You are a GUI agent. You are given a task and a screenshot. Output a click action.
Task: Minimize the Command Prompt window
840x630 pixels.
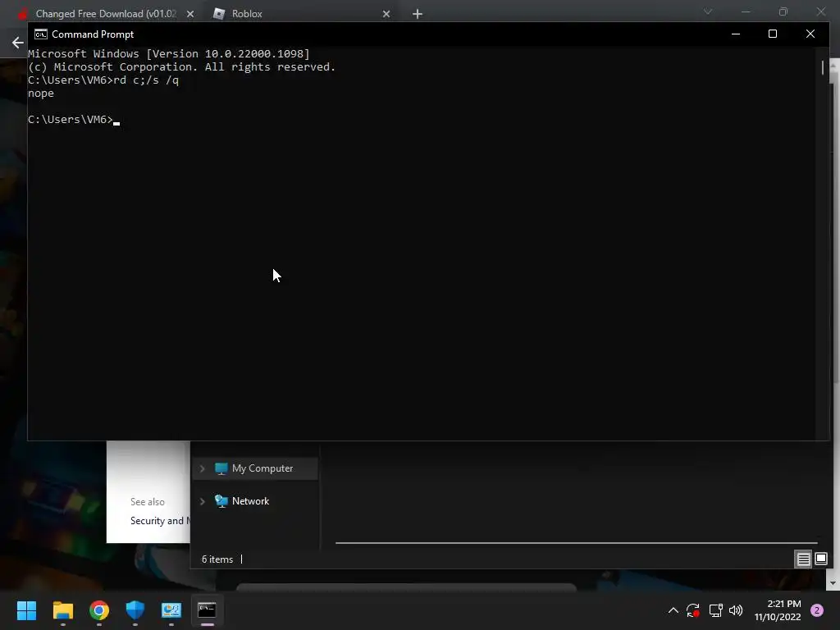(x=736, y=34)
